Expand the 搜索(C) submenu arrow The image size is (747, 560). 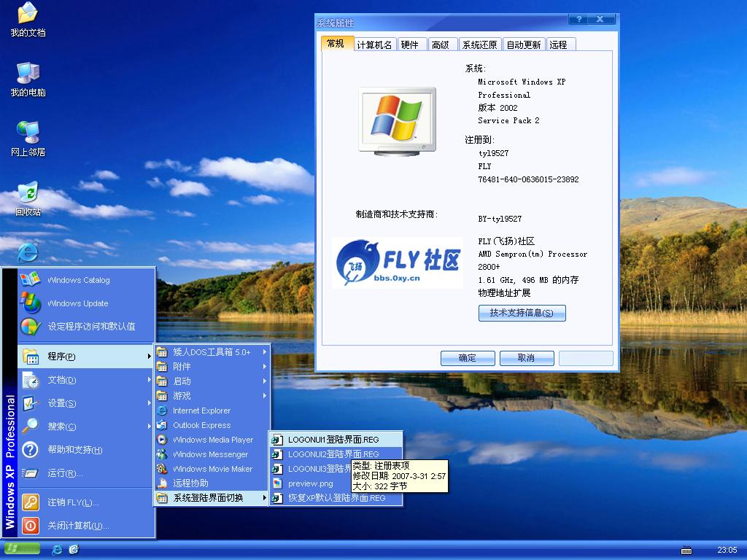pos(149,426)
